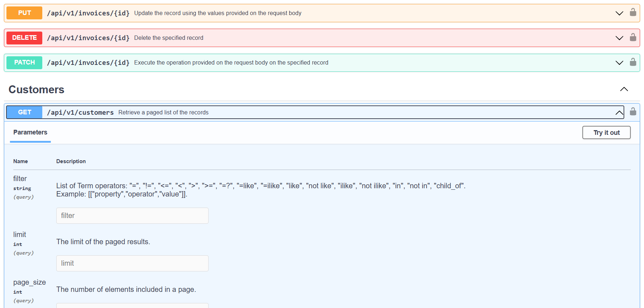
Task: Click the lock icon on DELETE invoices row
Action: click(633, 37)
